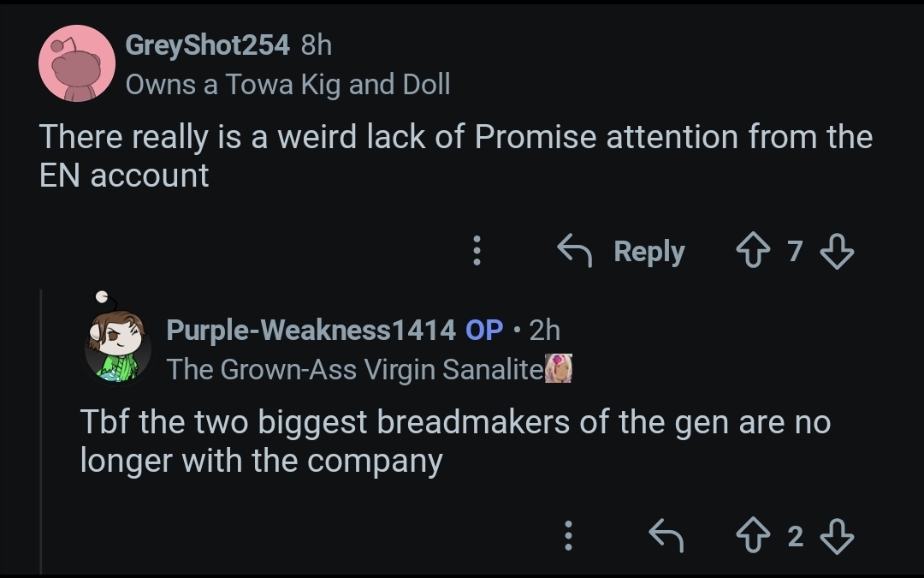The width and height of the screenshot is (924, 578).
Task: Upvote Purple-Weakness1414's reply
Action: click(753, 535)
